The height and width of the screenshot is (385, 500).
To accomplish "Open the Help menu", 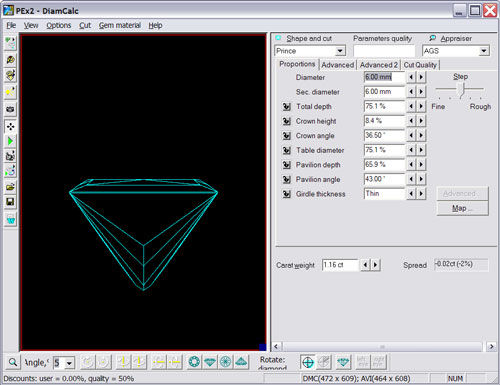I will [x=155, y=25].
